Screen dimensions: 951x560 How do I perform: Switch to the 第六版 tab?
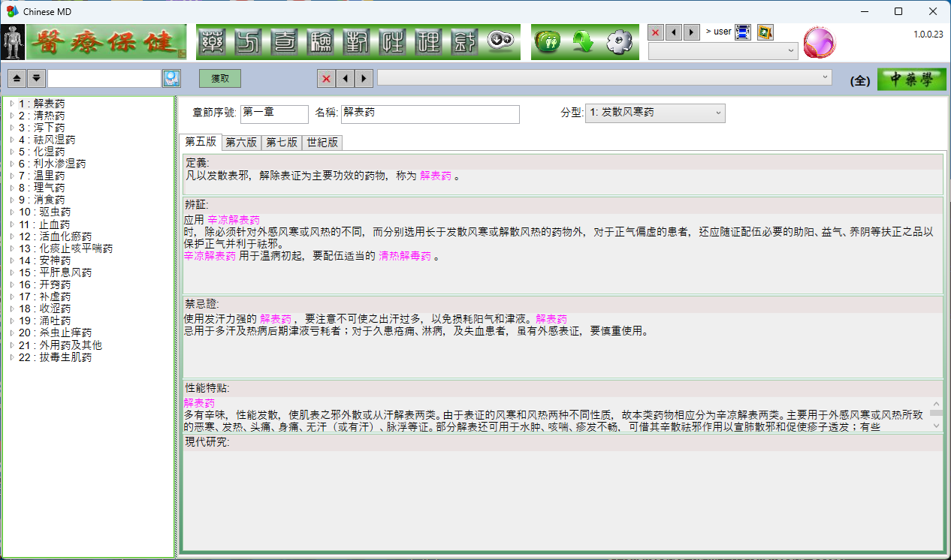pyautogui.click(x=241, y=143)
